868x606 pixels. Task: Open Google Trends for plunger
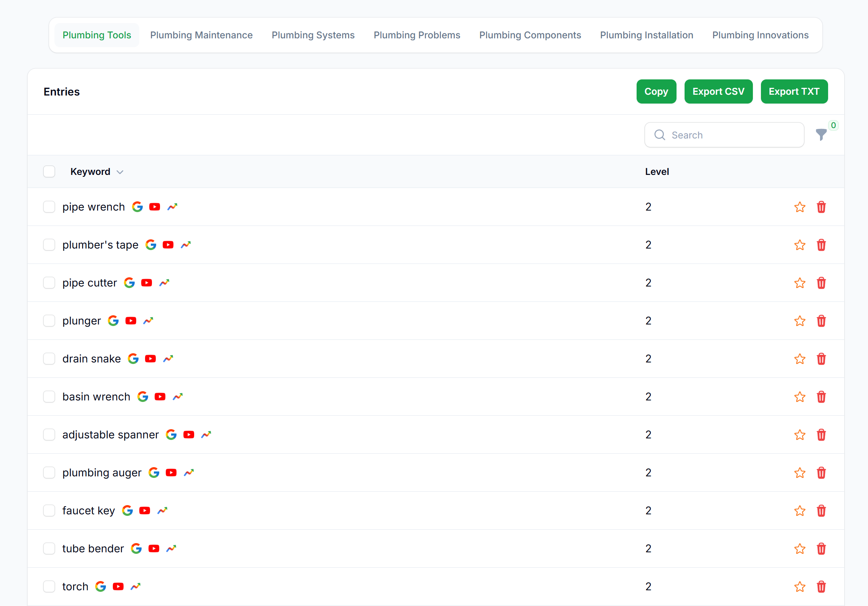click(x=148, y=321)
